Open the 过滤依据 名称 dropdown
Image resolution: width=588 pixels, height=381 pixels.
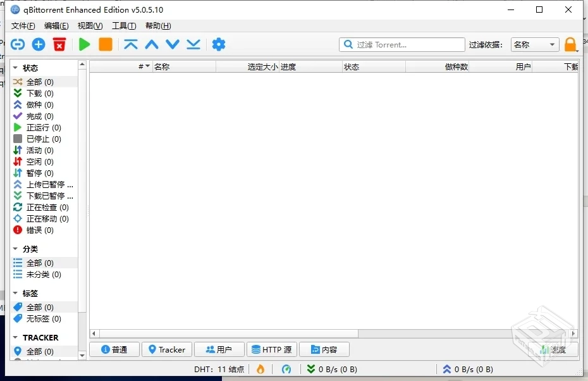(534, 44)
